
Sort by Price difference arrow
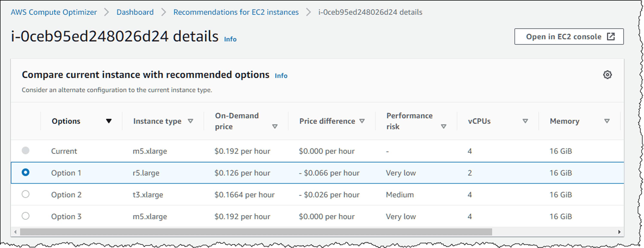point(362,121)
